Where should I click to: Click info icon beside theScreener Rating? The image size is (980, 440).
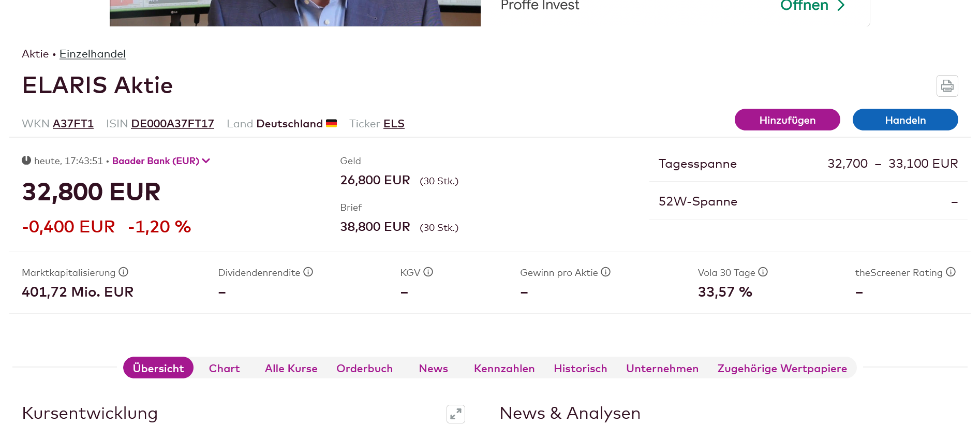click(951, 272)
